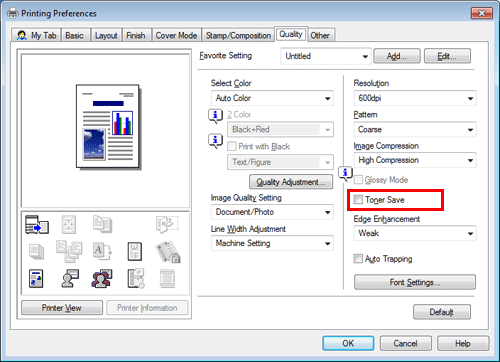Open Font Settings dialog
Screen dimensions: 500x362
415,282
